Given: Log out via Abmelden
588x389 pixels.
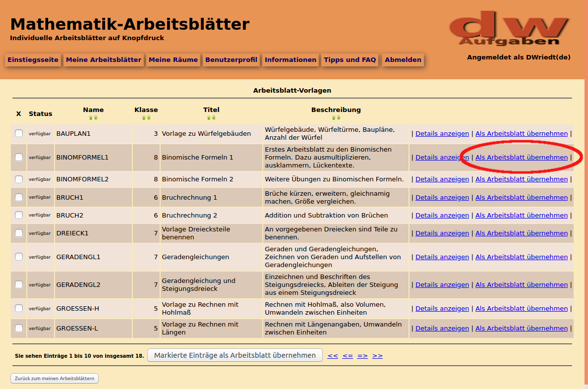Looking at the screenshot, I should (x=403, y=59).
